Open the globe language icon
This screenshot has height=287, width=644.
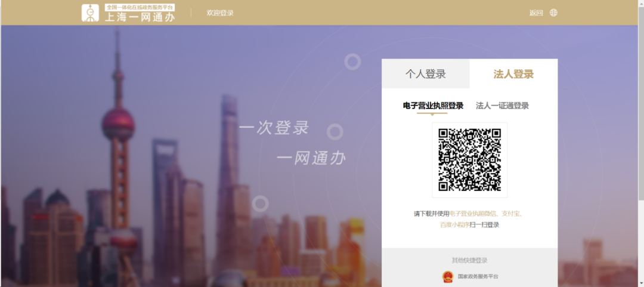pos(553,13)
